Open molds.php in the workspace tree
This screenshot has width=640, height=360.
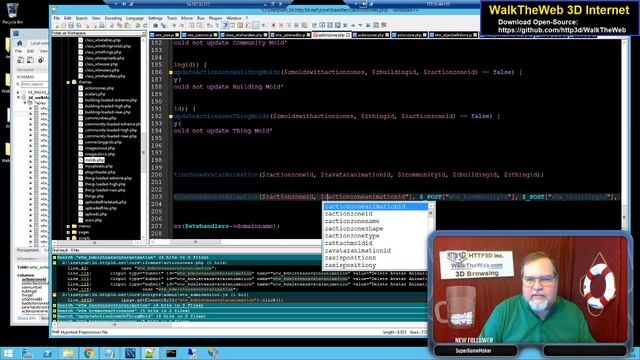tap(94, 160)
